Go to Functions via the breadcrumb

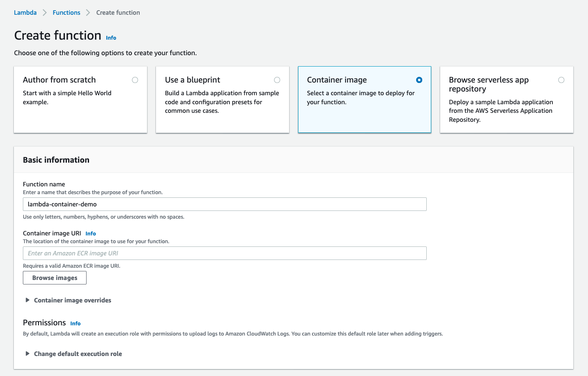[67, 13]
